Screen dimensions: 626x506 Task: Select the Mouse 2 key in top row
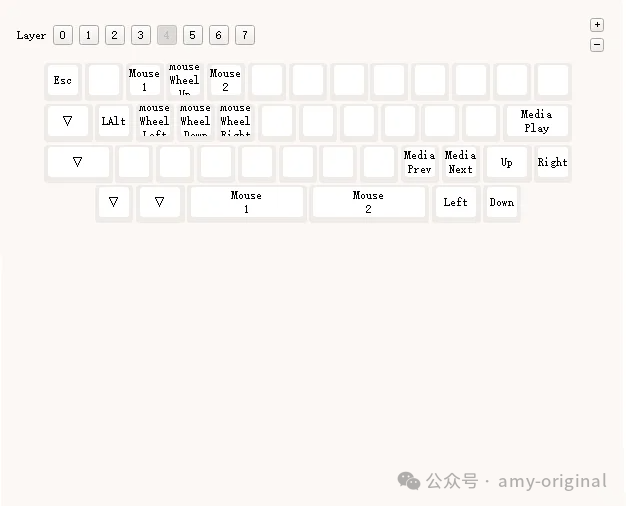tap(225, 81)
